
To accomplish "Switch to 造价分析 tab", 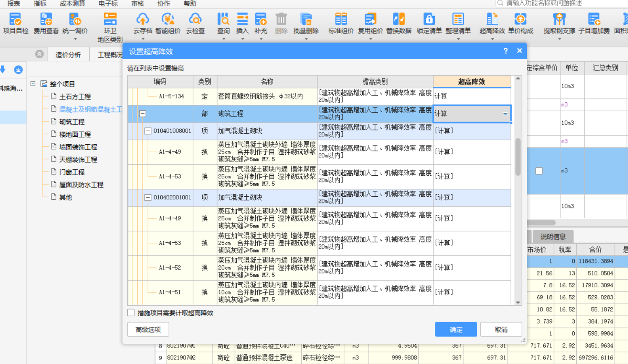I will [x=68, y=55].
